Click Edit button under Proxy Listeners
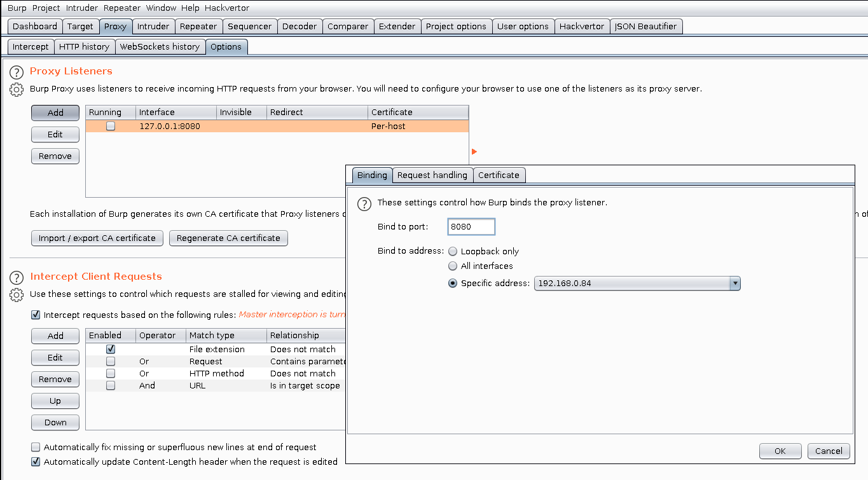Image resolution: width=868 pixels, height=480 pixels. click(x=55, y=134)
